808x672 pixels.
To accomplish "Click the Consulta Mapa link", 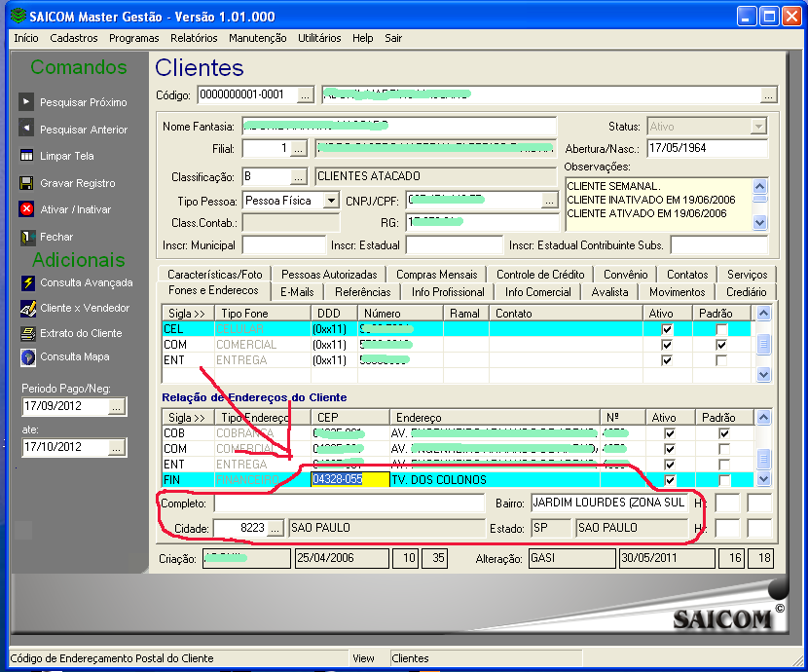I will pos(75,356).
